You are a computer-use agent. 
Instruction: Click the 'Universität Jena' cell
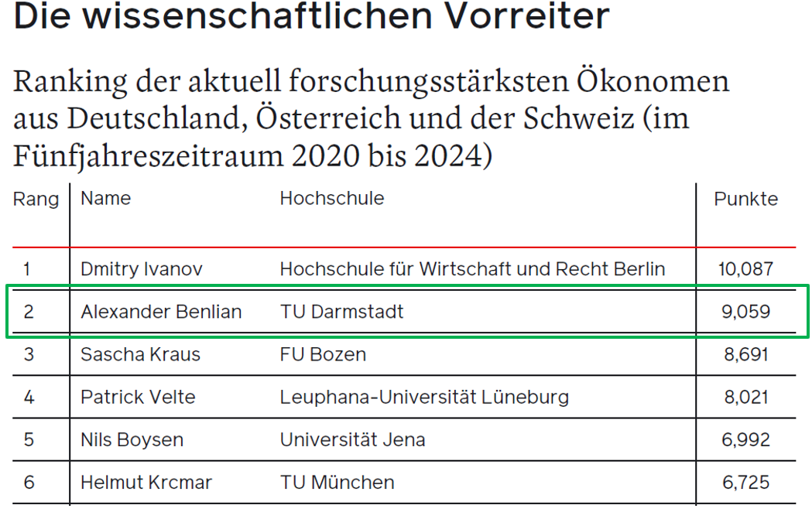[x=353, y=440]
